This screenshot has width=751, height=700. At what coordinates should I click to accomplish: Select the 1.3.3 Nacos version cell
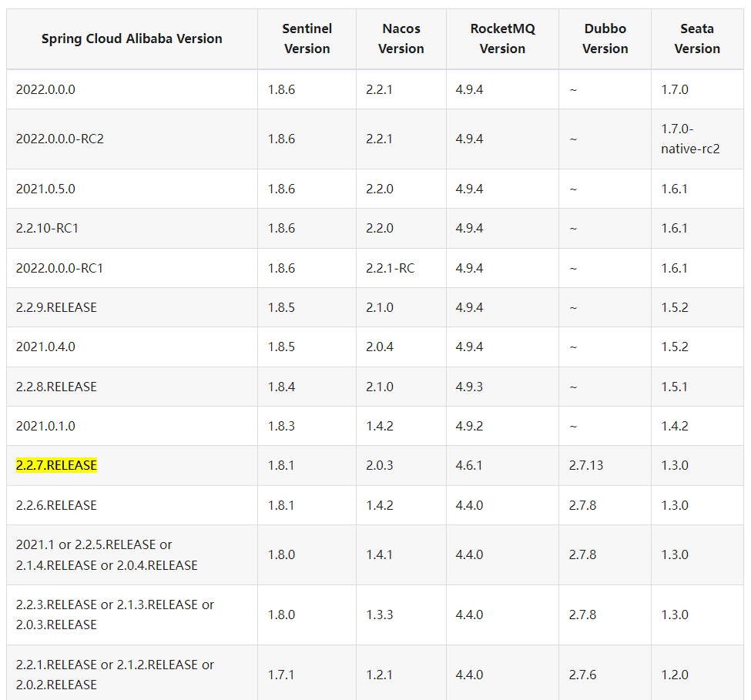(379, 615)
